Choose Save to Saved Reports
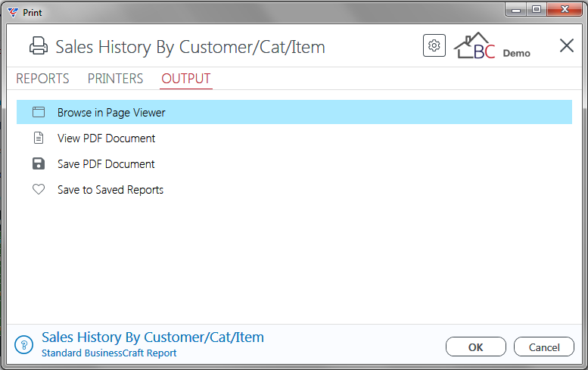 [110, 190]
